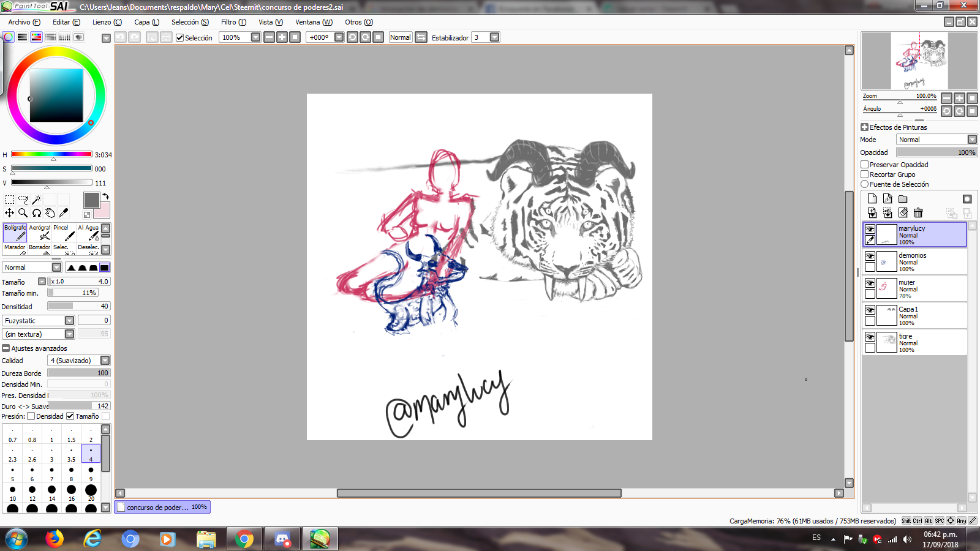980x551 pixels.
Task: Toggle the HSV slider panel
Action: click(x=37, y=37)
